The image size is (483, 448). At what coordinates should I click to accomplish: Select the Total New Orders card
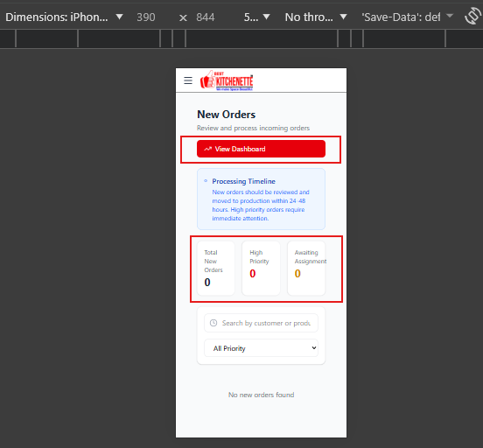point(216,268)
